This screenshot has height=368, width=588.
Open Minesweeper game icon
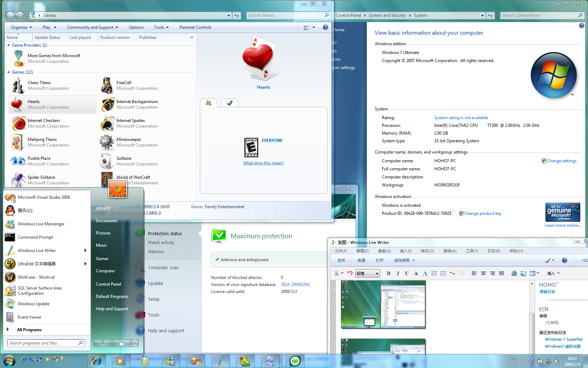coord(107,142)
